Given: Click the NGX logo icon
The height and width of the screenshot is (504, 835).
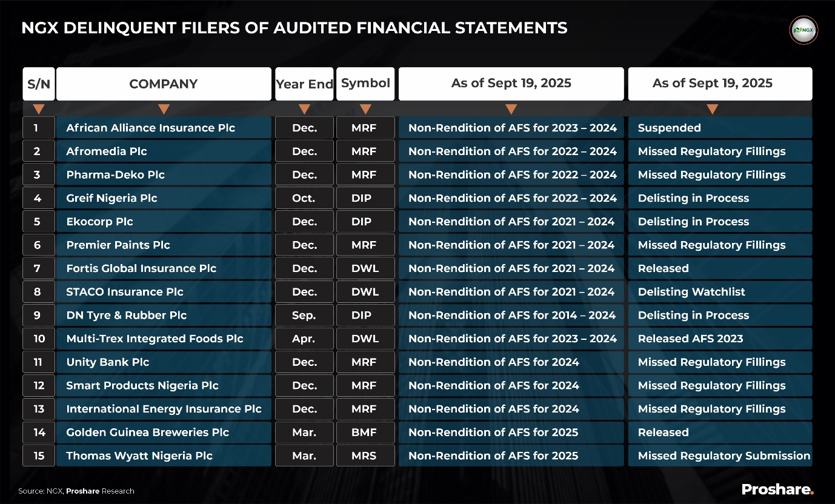Looking at the screenshot, I should coord(804,30).
